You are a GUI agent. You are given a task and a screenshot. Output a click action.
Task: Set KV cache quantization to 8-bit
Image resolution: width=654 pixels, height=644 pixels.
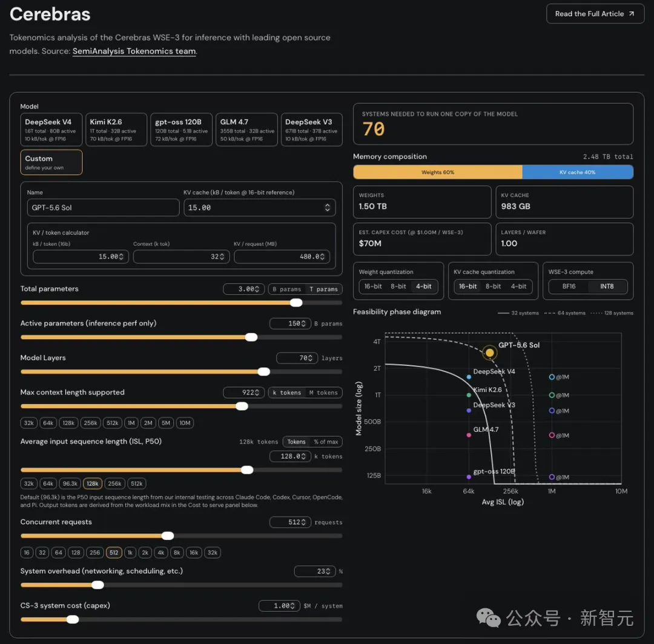click(493, 287)
